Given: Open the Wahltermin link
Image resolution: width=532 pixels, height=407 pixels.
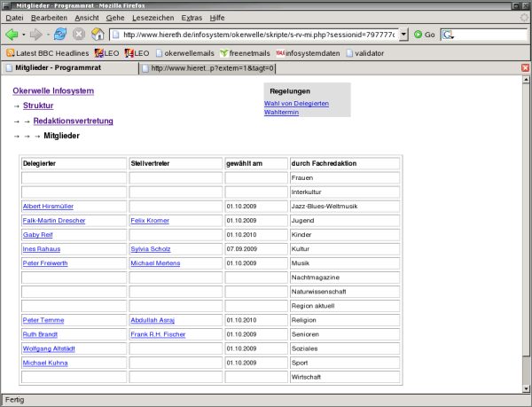Looking at the screenshot, I should tap(281, 113).
